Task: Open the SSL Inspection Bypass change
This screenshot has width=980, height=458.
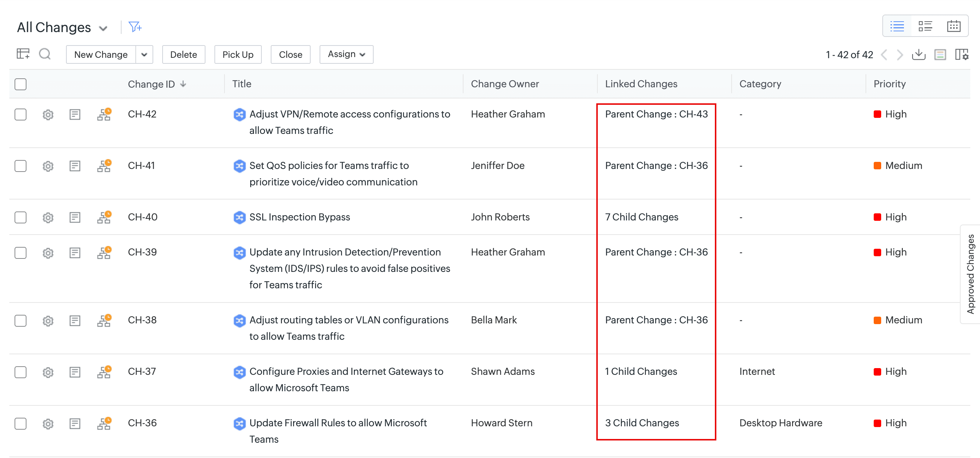Action: pos(299,217)
